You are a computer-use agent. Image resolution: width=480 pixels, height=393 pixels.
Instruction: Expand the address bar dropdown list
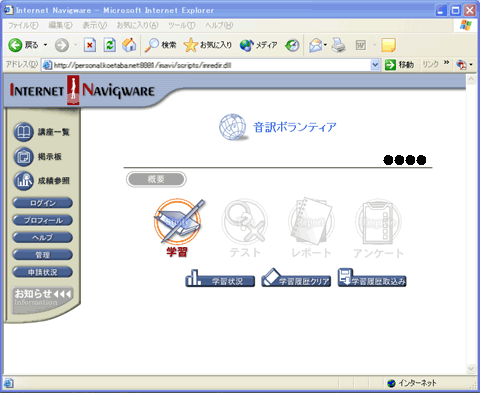(x=375, y=65)
